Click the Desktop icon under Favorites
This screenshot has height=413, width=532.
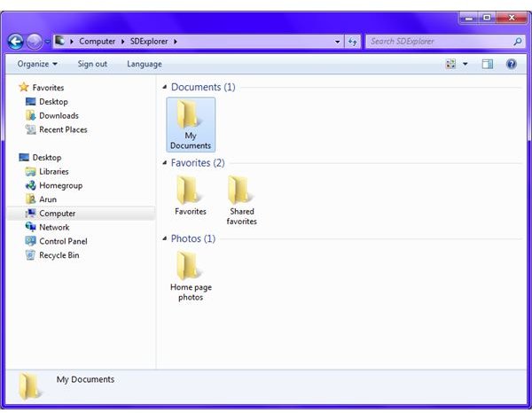[30, 101]
